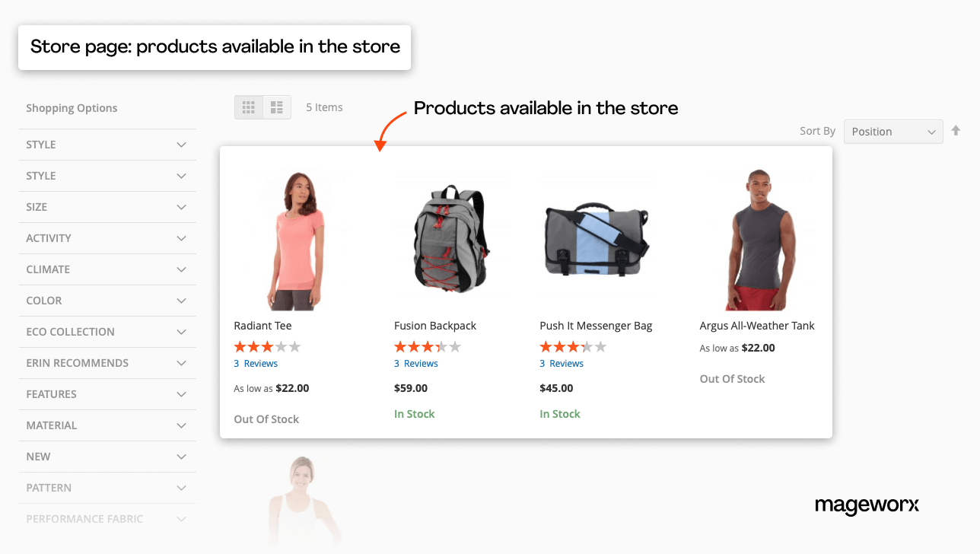Open the Sort By Position dropdown
The height and width of the screenshot is (554, 980).
[892, 132]
